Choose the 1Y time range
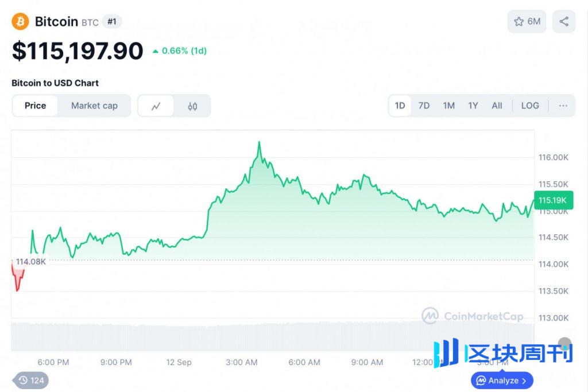 point(473,106)
